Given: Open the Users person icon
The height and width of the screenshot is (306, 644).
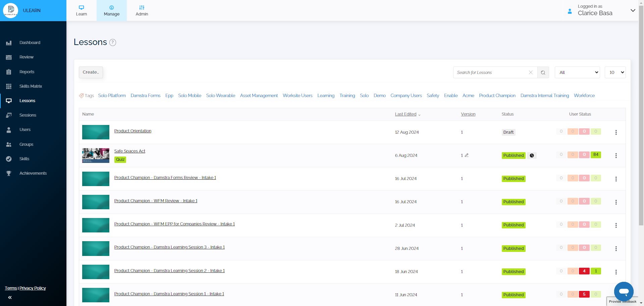Looking at the screenshot, I should [9, 130].
